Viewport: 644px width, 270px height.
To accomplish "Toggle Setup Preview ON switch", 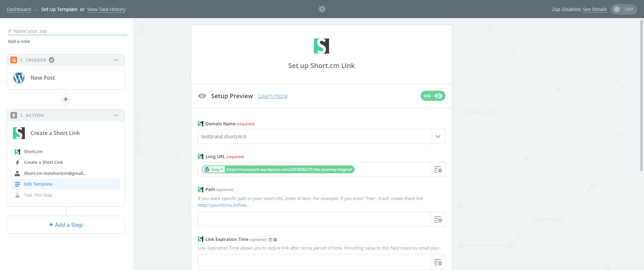I will [433, 96].
